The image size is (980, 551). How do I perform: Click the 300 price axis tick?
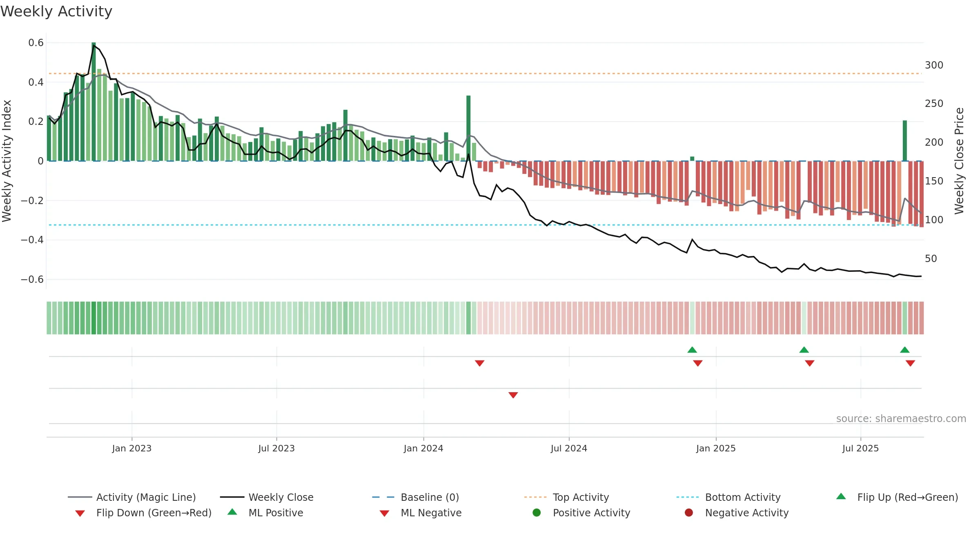pyautogui.click(x=934, y=65)
